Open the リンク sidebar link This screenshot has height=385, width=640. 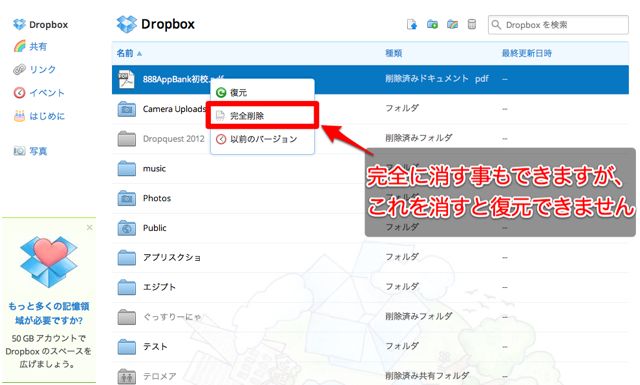(42, 69)
